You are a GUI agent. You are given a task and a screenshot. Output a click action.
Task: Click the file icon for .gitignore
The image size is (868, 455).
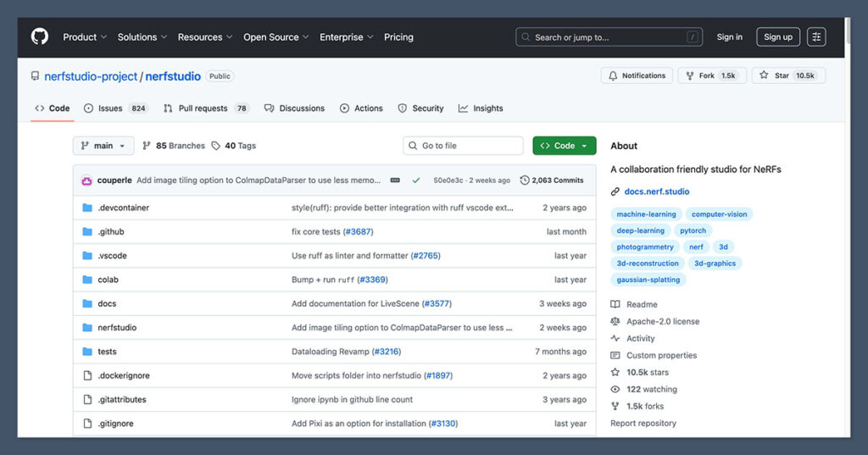[87, 424]
